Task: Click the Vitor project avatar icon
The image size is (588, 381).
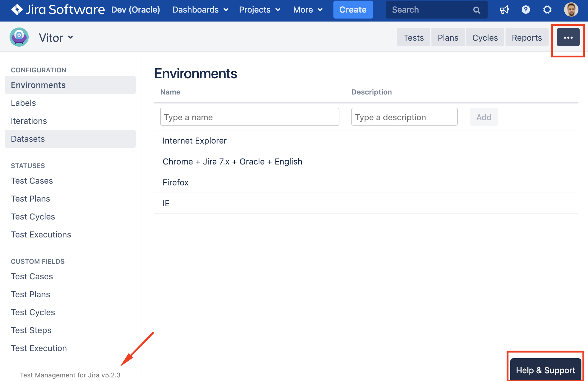Action: pyautogui.click(x=19, y=37)
